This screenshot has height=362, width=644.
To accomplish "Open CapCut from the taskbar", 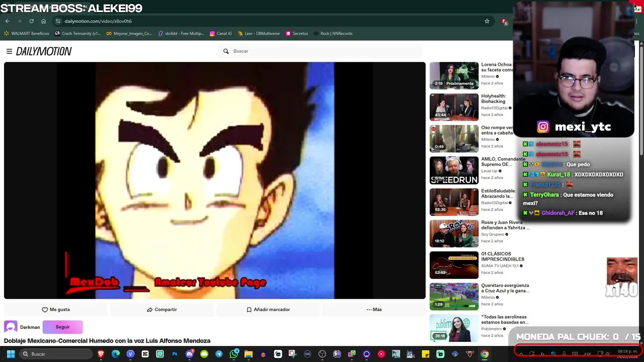I will coord(145,354).
